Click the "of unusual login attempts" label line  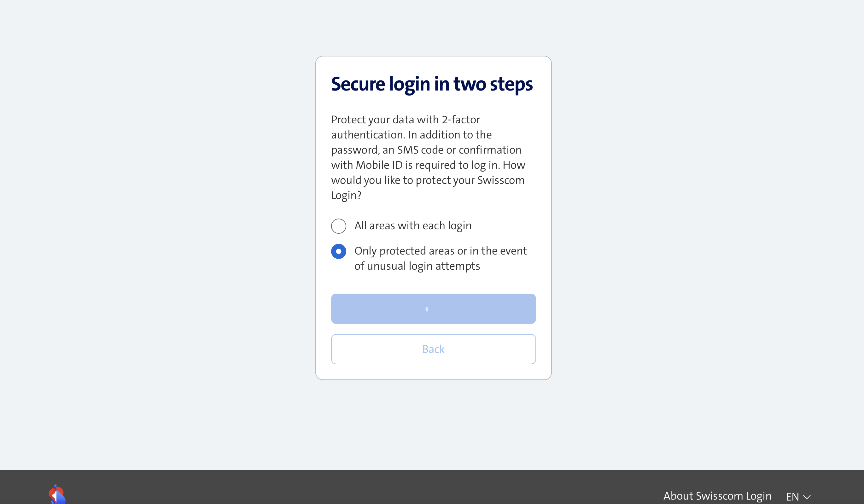pyautogui.click(x=417, y=266)
